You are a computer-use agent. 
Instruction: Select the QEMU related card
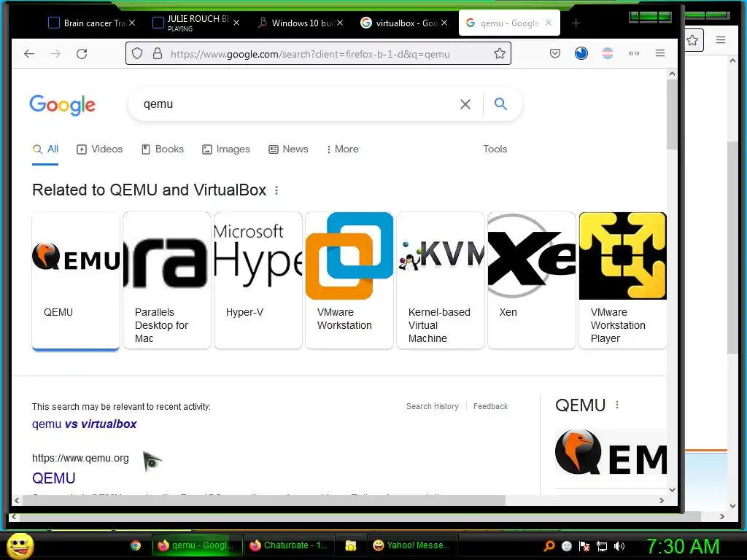(x=76, y=281)
